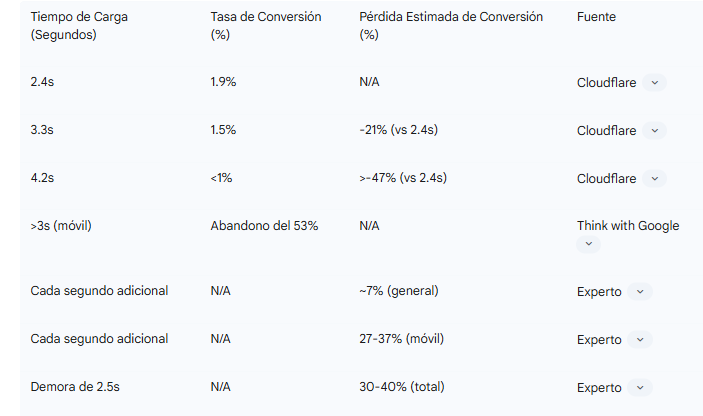
Task: Expand the Experto chevron in the 27-37% (móvil) row
Action: click(640, 340)
